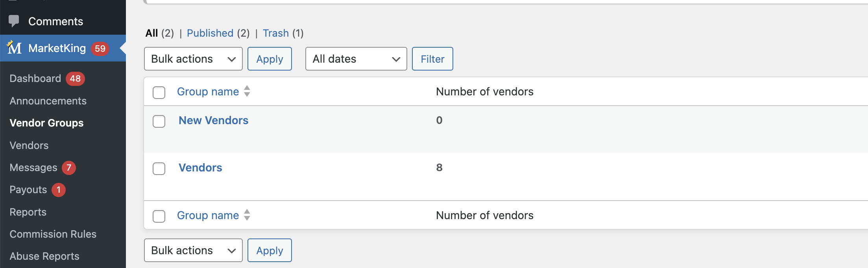This screenshot has height=268, width=868.
Task: Go to Payouts page
Action: 28,190
